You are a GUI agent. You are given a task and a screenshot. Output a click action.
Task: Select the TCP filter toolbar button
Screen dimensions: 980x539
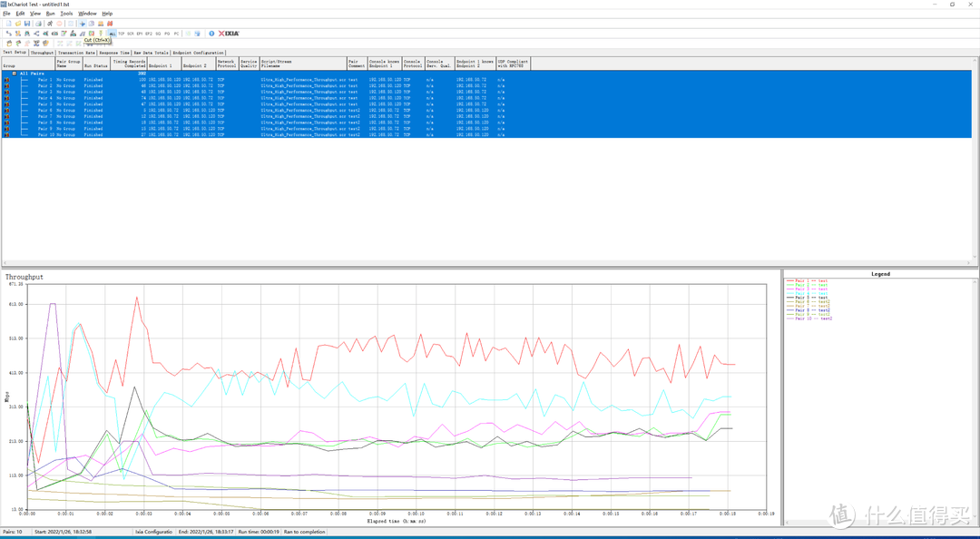tap(121, 34)
